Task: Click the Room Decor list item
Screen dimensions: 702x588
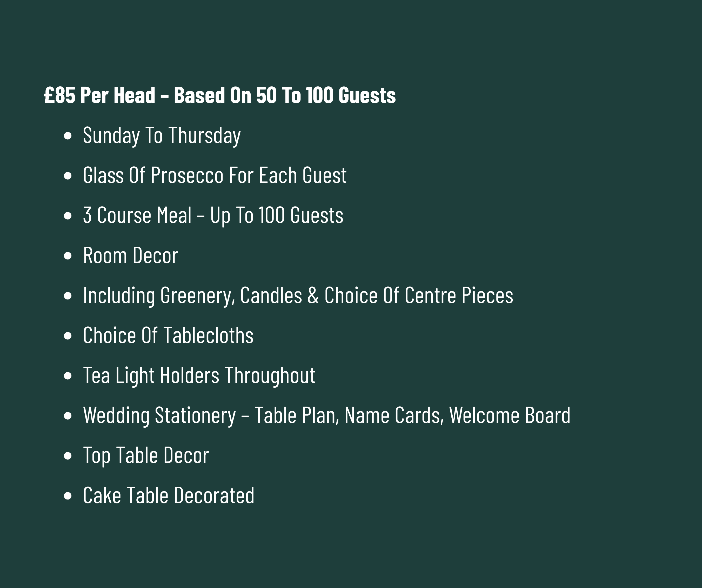Action: [130, 256]
